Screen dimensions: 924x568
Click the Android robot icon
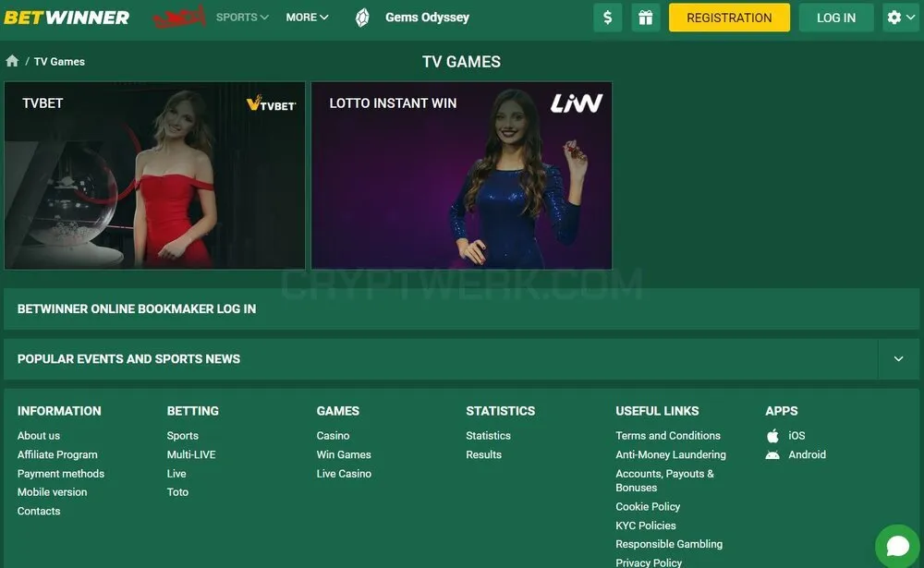772,454
